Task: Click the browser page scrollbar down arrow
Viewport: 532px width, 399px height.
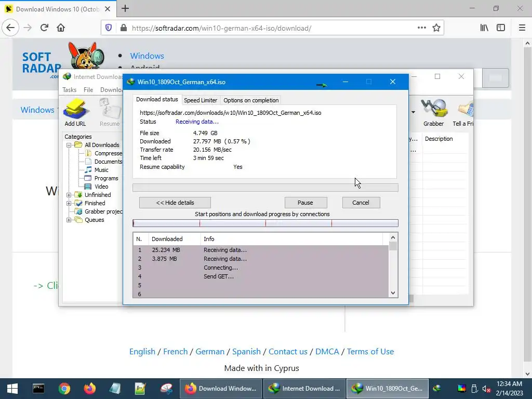Action: click(x=527, y=374)
